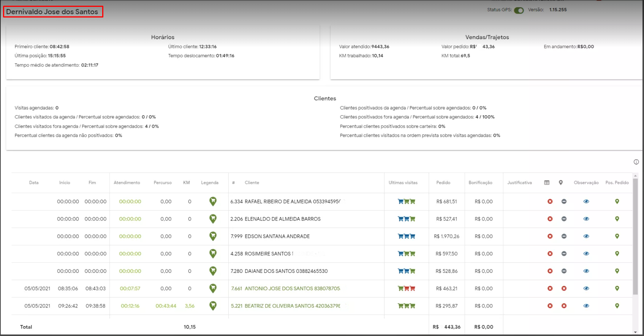The image size is (644, 336).
Task: Open last visits carts for Antonio Jose
Action: point(406,288)
